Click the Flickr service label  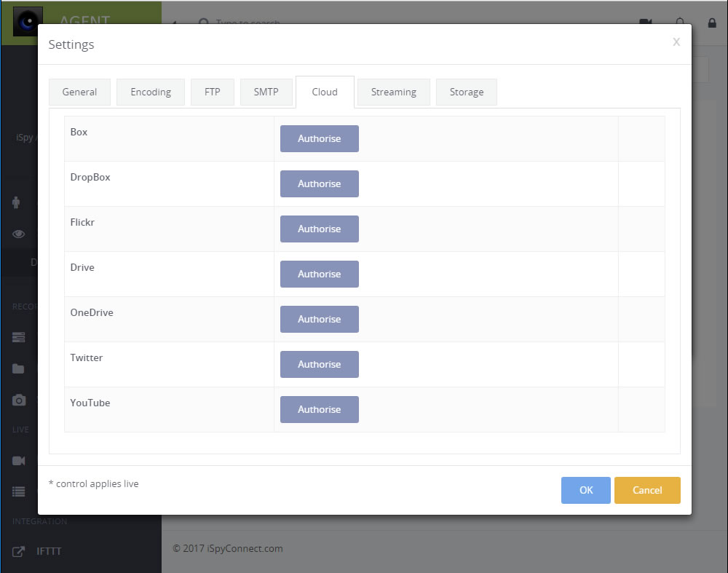click(82, 222)
